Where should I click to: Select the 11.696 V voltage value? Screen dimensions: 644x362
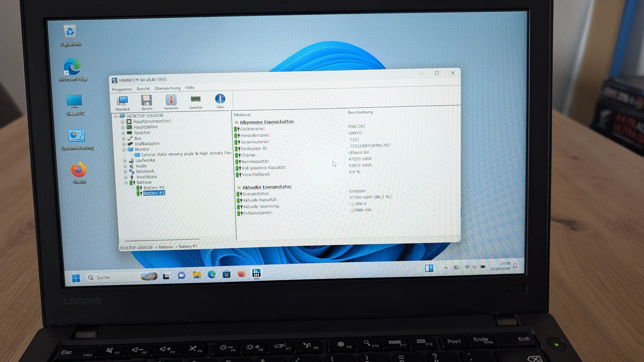358,204
